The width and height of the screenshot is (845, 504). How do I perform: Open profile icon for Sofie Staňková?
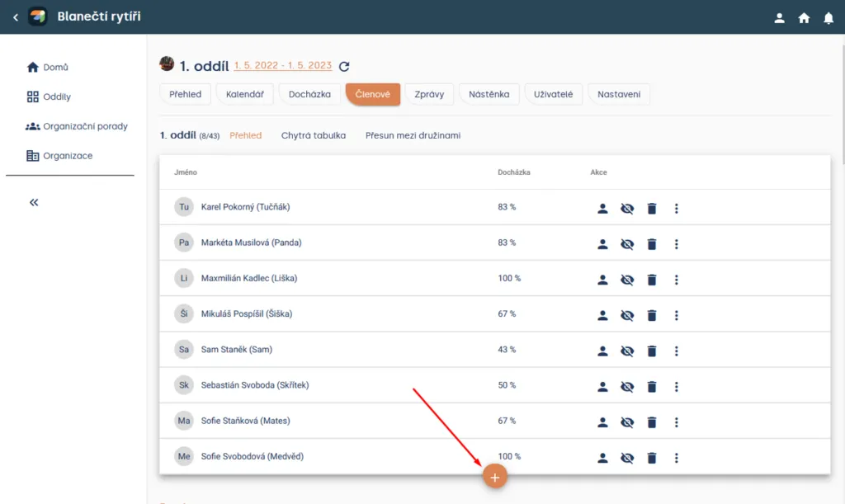[602, 422]
